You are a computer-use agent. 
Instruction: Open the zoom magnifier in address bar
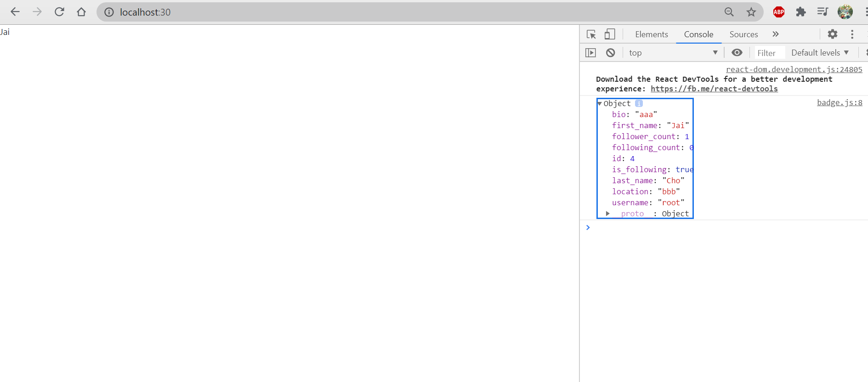pos(729,12)
